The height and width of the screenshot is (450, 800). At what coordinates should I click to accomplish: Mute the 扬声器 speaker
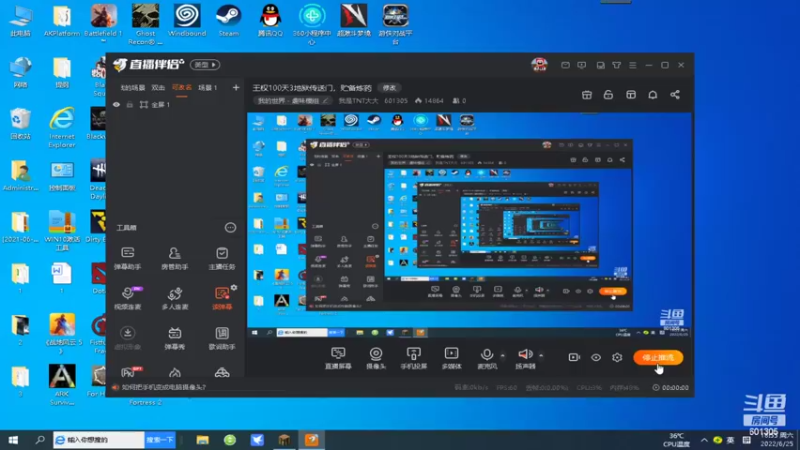(x=525, y=354)
